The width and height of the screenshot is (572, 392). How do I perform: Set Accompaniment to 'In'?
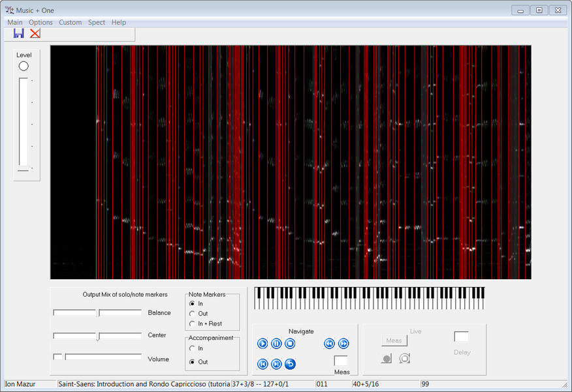(x=192, y=349)
